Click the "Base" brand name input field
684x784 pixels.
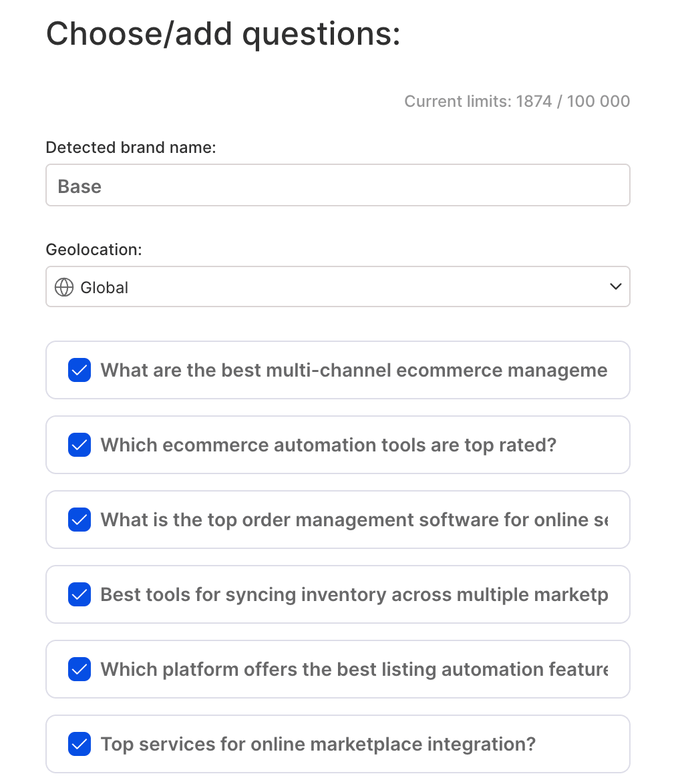click(337, 185)
